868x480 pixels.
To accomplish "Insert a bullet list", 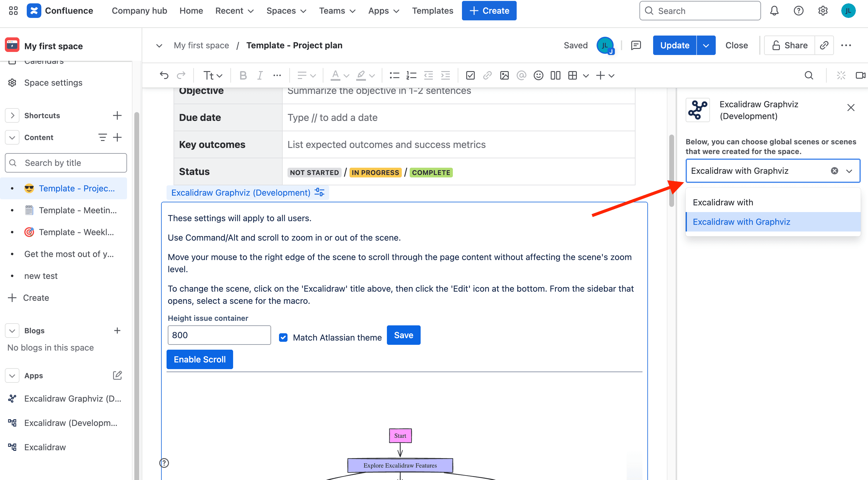I will pyautogui.click(x=394, y=75).
